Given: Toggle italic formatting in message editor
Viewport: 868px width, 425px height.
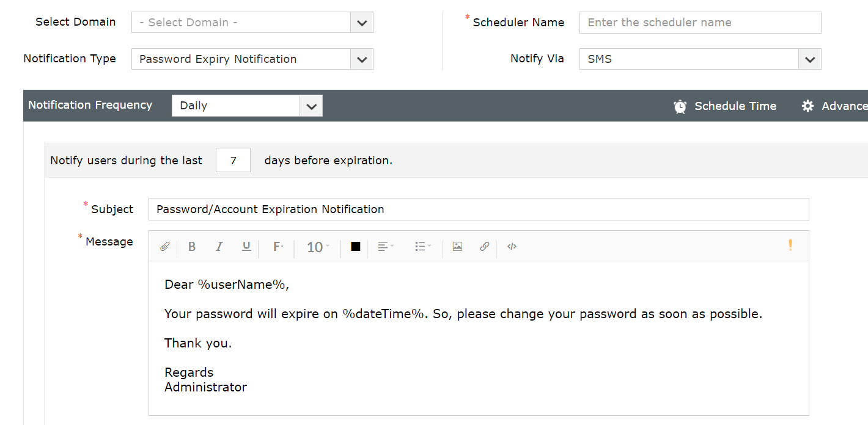Looking at the screenshot, I should click(x=219, y=247).
